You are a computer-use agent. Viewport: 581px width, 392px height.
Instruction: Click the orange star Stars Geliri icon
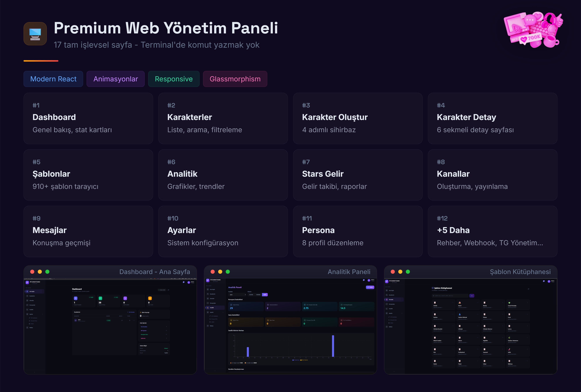pos(150,298)
